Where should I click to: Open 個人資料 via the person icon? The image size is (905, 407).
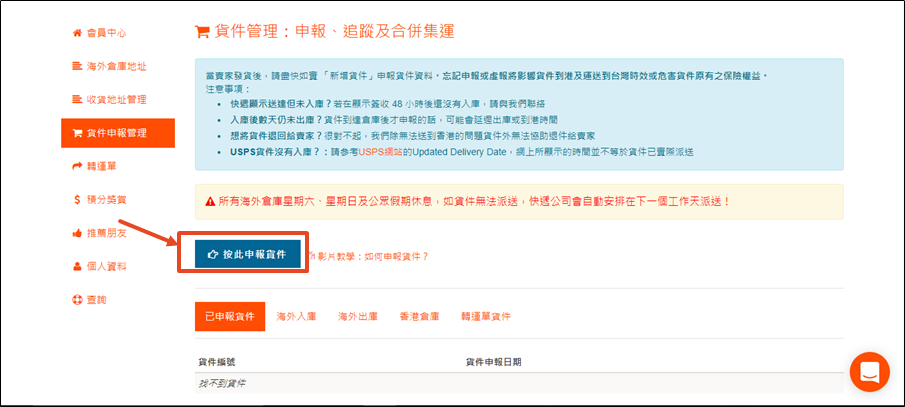77,266
